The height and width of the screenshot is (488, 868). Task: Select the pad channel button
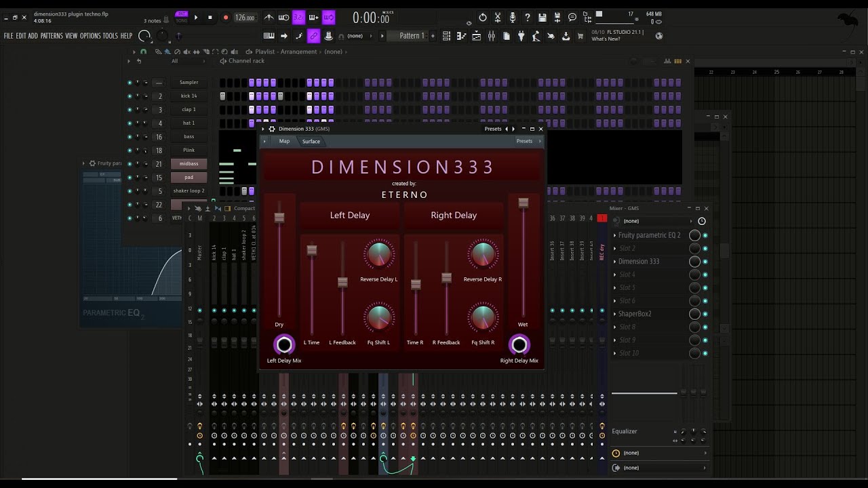click(189, 178)
